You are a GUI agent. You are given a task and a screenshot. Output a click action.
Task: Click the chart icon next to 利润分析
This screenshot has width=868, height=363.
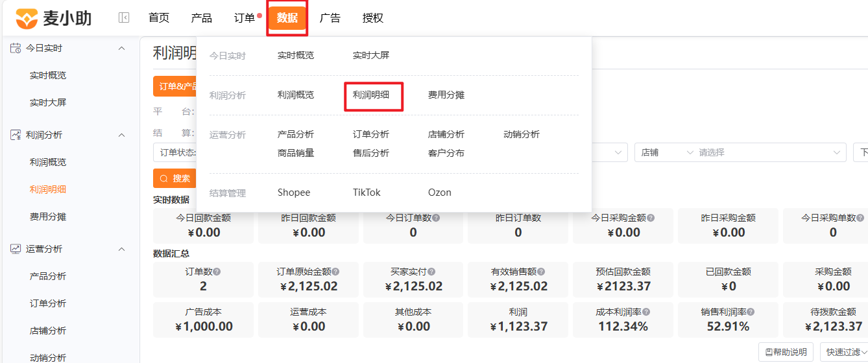[16, 135]
